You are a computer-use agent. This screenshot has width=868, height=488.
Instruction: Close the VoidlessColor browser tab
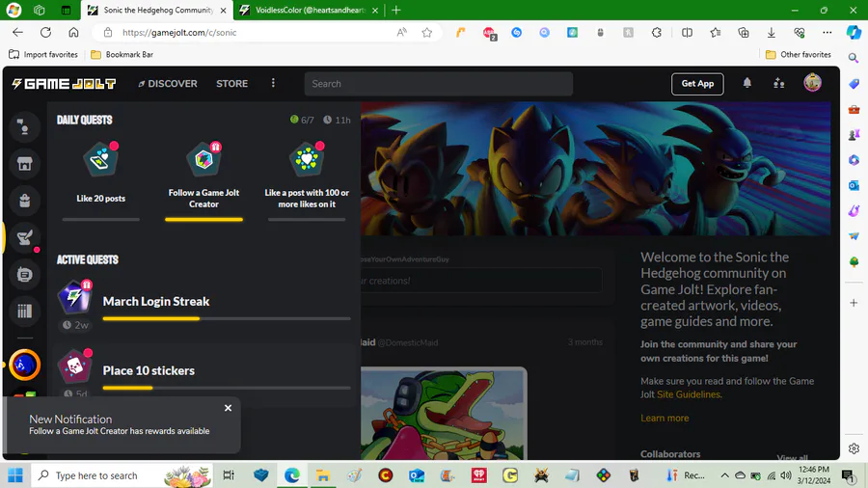(x=375, y=10)
